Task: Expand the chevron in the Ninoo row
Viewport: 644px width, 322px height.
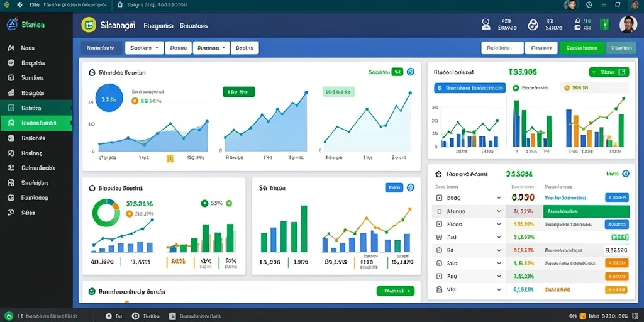Action: coord(499,225)
